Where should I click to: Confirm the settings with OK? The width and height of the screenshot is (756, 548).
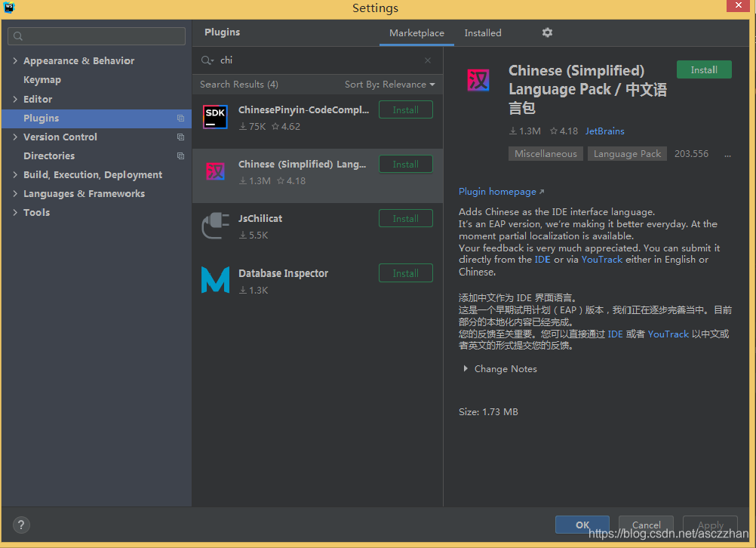click(x=582, y=525)
